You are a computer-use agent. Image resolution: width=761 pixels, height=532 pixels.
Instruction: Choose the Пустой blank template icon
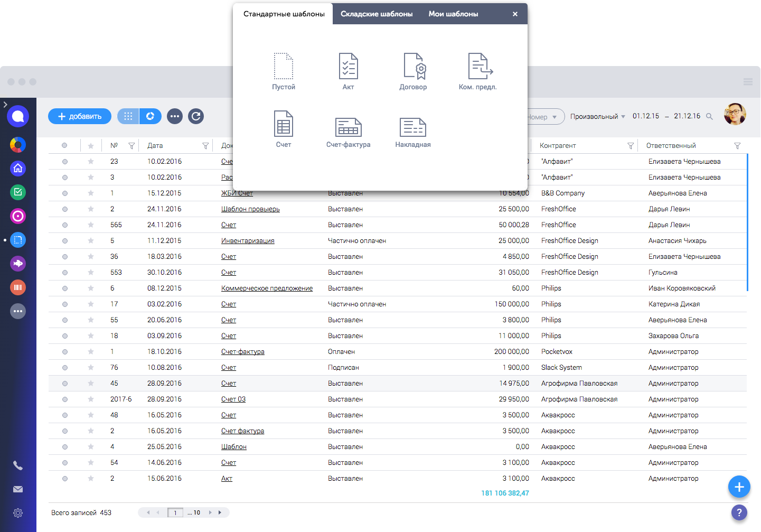tap(284, 66)
